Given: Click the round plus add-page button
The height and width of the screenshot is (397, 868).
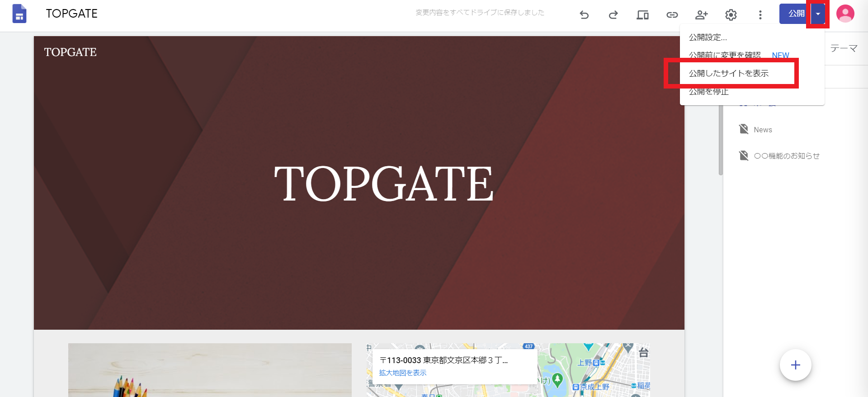Looking at the screenshot, I should coord(795,365).
